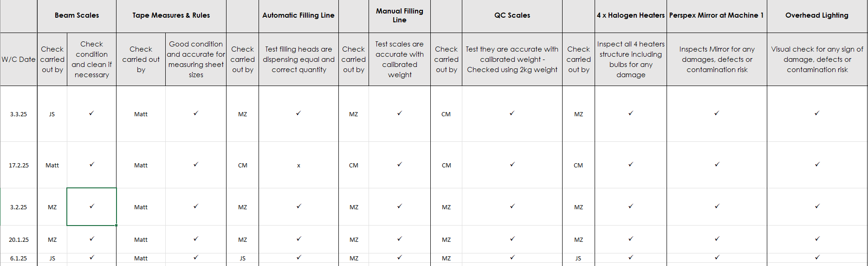Screen dimensions: 868x266
Task: Select the Test filling heads description cell
Action: pyautogui.click(x=298, y=59)
